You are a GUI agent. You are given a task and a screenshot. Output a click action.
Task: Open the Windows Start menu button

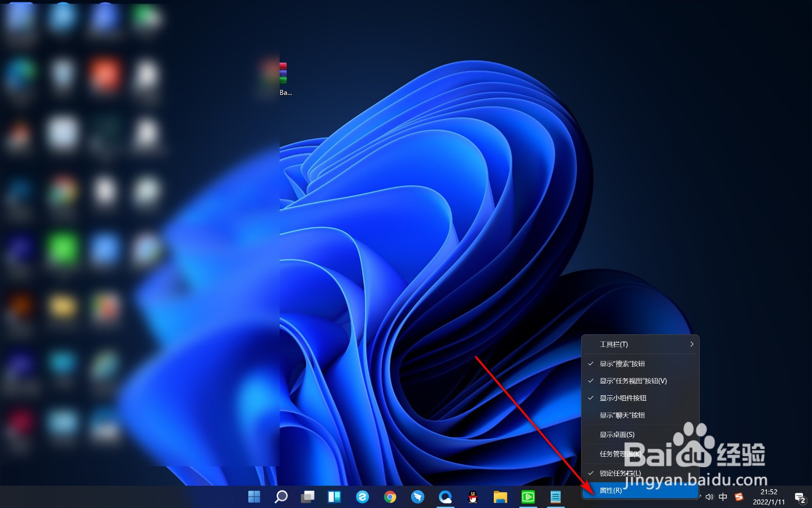pyautogui.click(x=254, y=496)
